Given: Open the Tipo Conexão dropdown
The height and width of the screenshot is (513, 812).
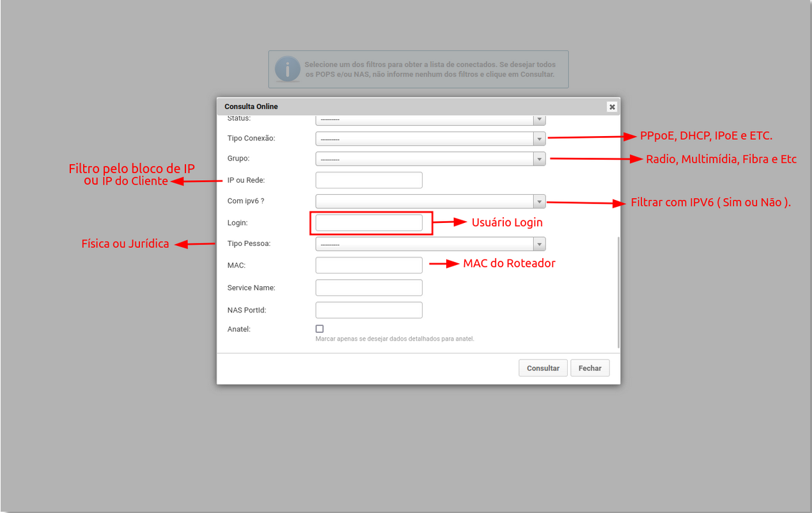Looking at the screenshot, I should [430, 139].
